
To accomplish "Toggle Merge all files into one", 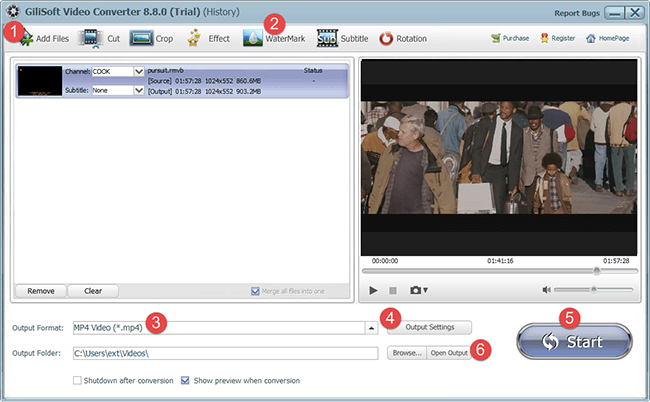I will [x=258, y=291].
